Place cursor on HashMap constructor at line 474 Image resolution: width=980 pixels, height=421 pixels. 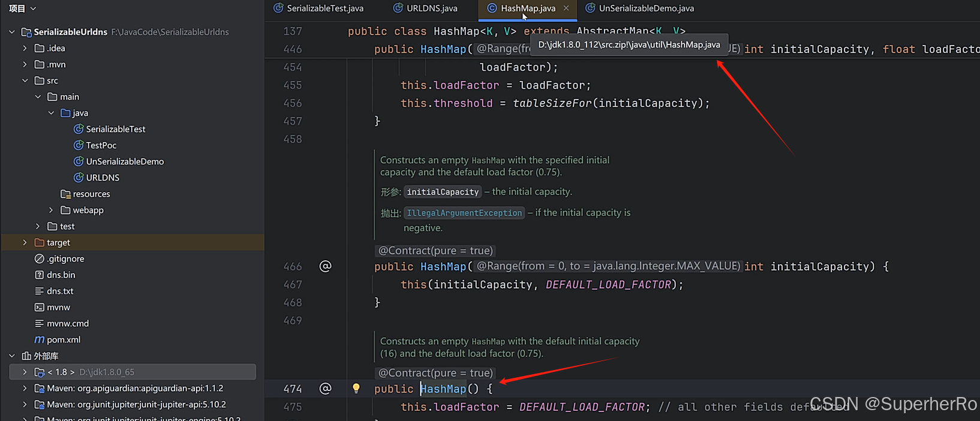[443, 389]
